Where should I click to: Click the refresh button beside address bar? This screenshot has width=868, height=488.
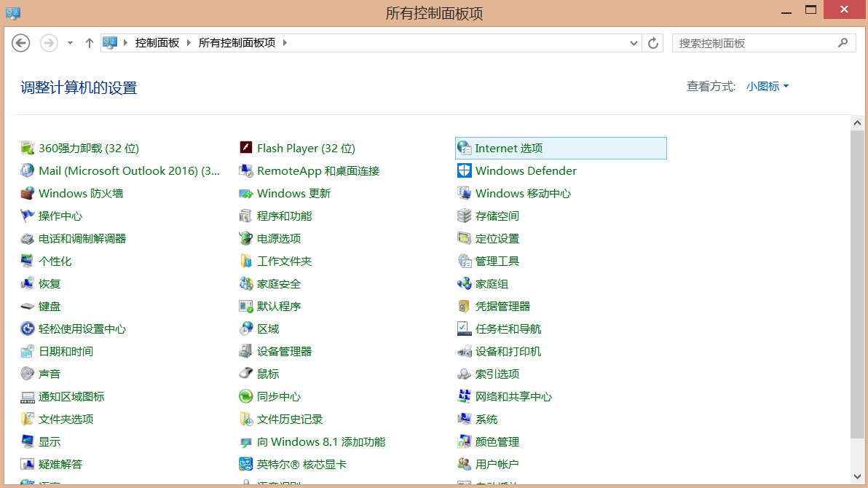(653, 43)
